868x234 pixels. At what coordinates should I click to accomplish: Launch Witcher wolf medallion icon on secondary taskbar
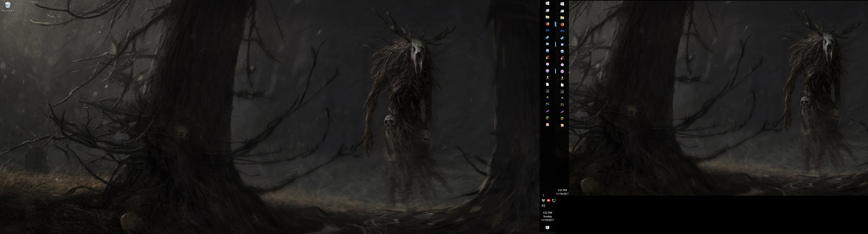pos(562,98)
